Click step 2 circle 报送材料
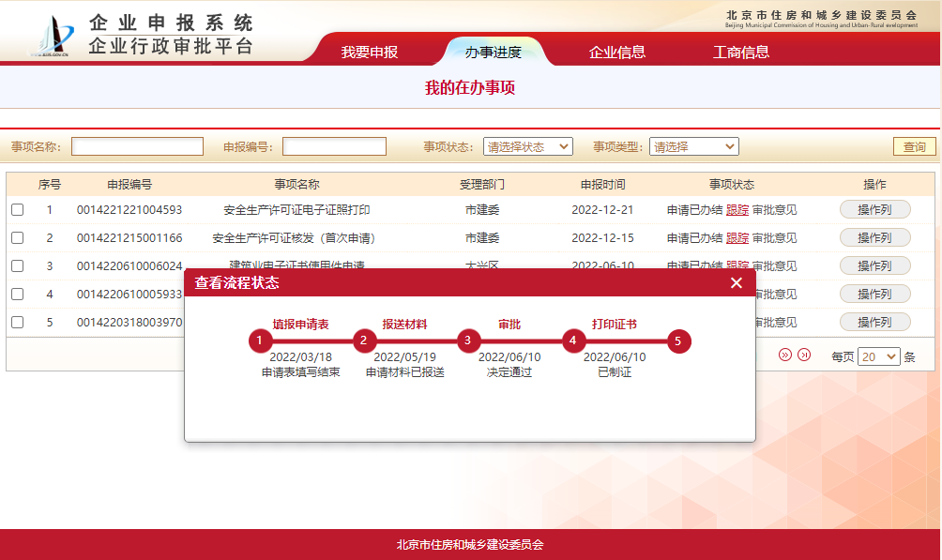Screen dimensions: 942x560 pyautogui.click(x=364, y=341)
